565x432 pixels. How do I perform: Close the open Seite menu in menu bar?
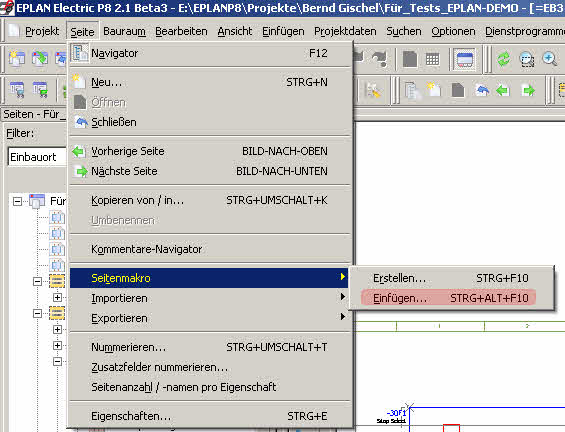pos(82,32)
